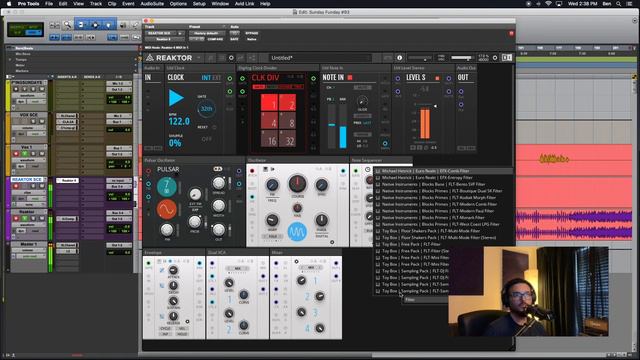Open the factory default preset dropdown
This screenshot has width=640, height=360.
click(x=207, y=33)
